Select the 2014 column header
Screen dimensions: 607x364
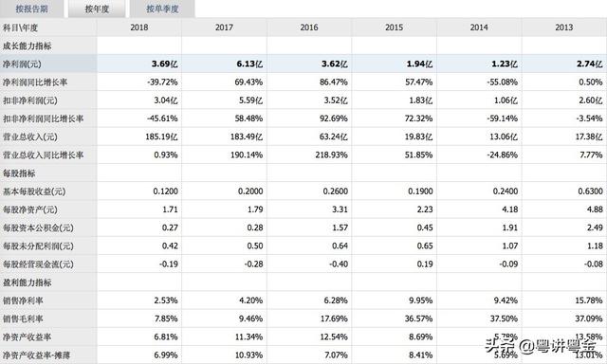479,27
